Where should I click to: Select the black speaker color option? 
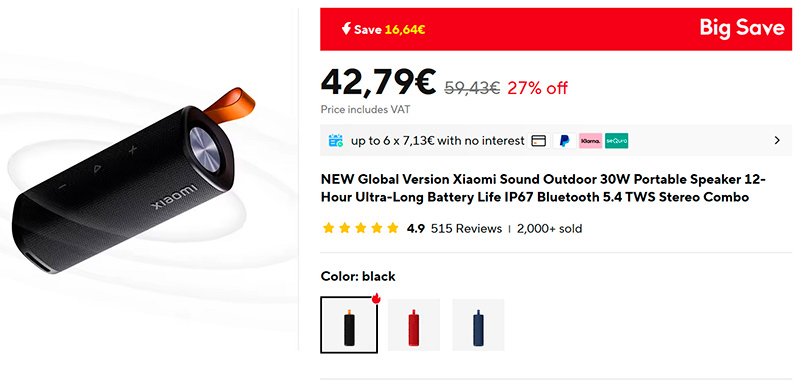tap(349, 325)
